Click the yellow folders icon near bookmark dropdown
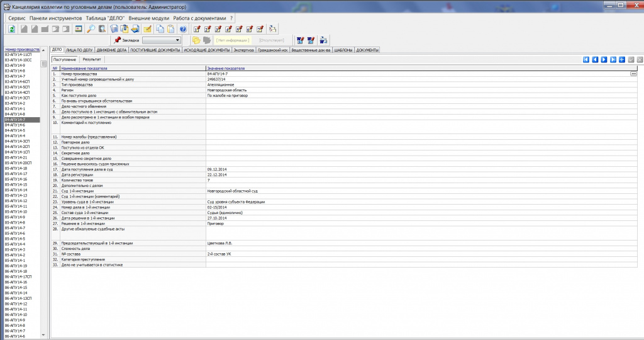 pyautogui.click(x=196, y=40)
